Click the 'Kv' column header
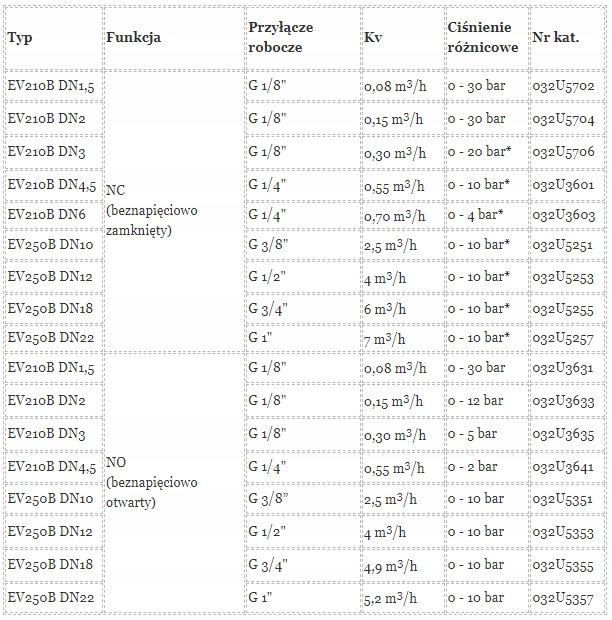 pos(373,37)
